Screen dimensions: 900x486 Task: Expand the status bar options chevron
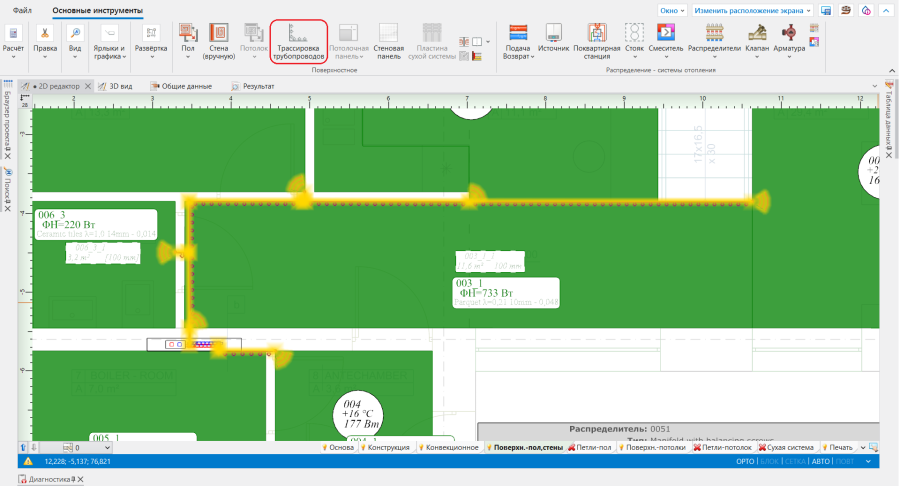point(868,461)
